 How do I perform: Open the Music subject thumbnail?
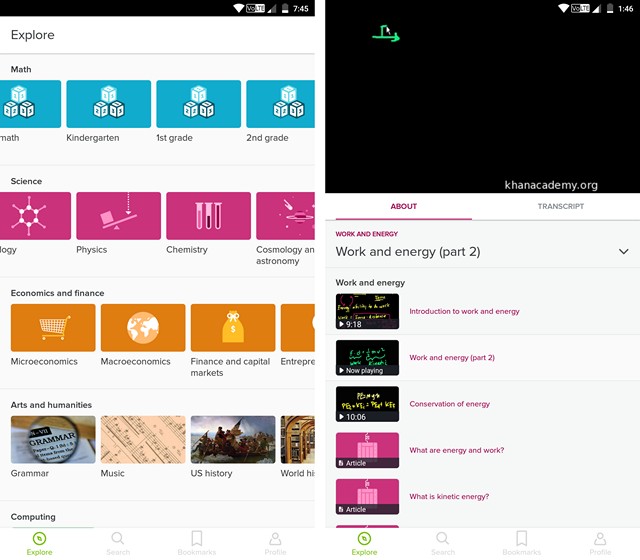tap(143, 440)
